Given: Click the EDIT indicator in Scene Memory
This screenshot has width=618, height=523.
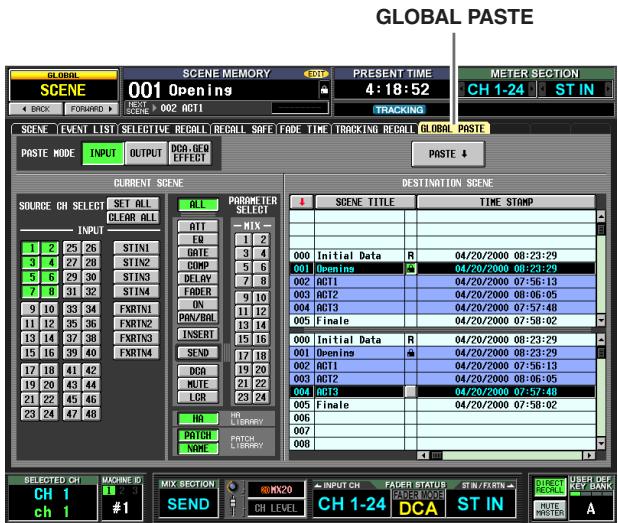Looking at the screenshot, I should (x=316, y=74).
